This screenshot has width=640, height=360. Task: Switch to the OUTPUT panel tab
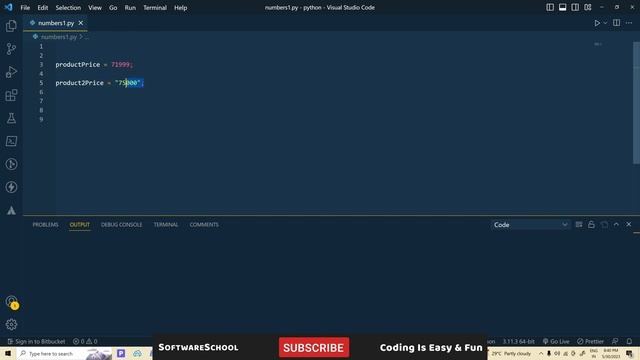(x=80, y=224)
